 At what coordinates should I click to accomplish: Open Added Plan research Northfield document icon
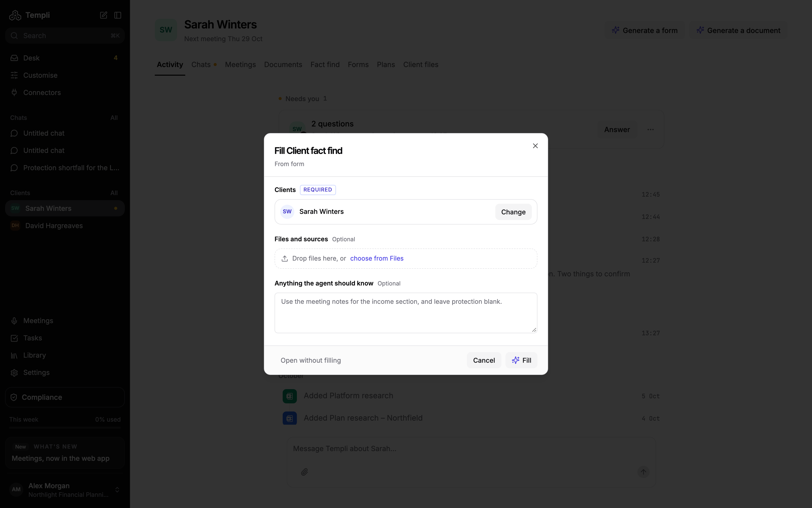(x=290, y=418)
